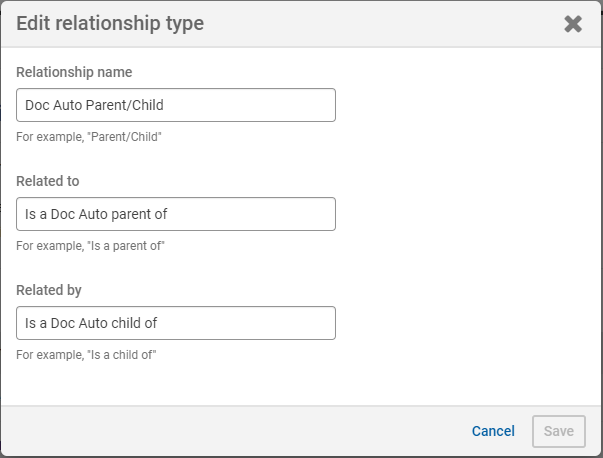603x458 pixels.
Task: Click the "Relationship name" field label
Action: tap(74, 72)
